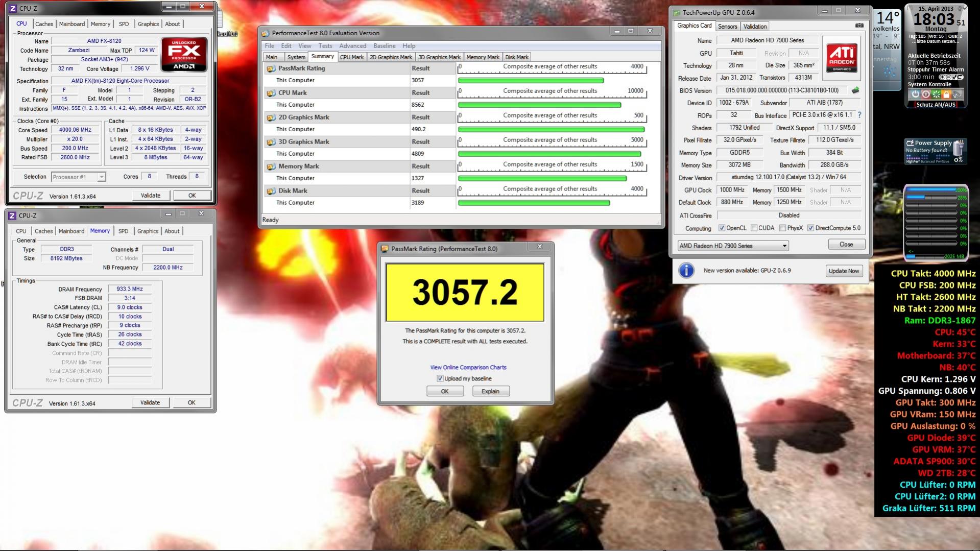Image resolution: width=980 pixels, height=551 pixels.
Task: Toggle the PhysX checkbox
Action: click(782, 228)
